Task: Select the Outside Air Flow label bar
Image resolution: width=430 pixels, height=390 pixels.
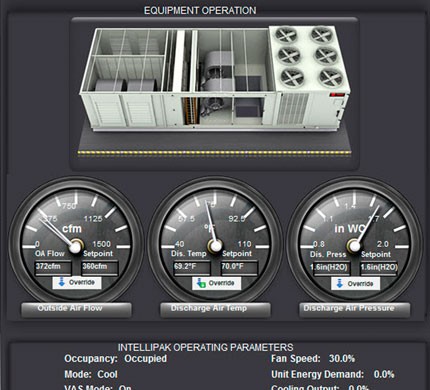Action: [x=76, y=309]
